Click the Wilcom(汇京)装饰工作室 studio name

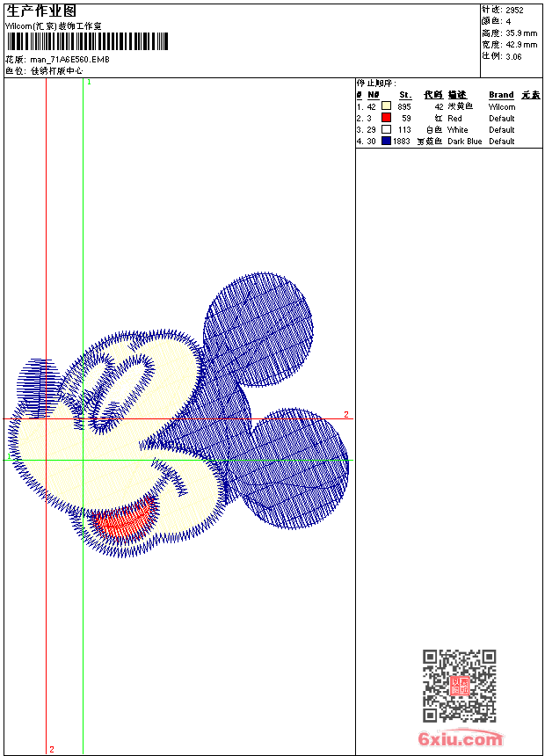[x=54, y=26]
